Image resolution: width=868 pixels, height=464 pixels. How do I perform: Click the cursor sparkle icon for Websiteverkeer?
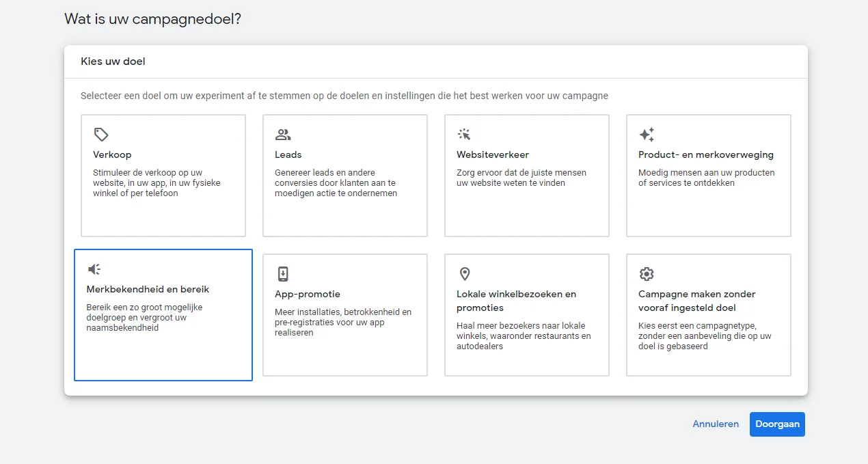pos(465,135)
